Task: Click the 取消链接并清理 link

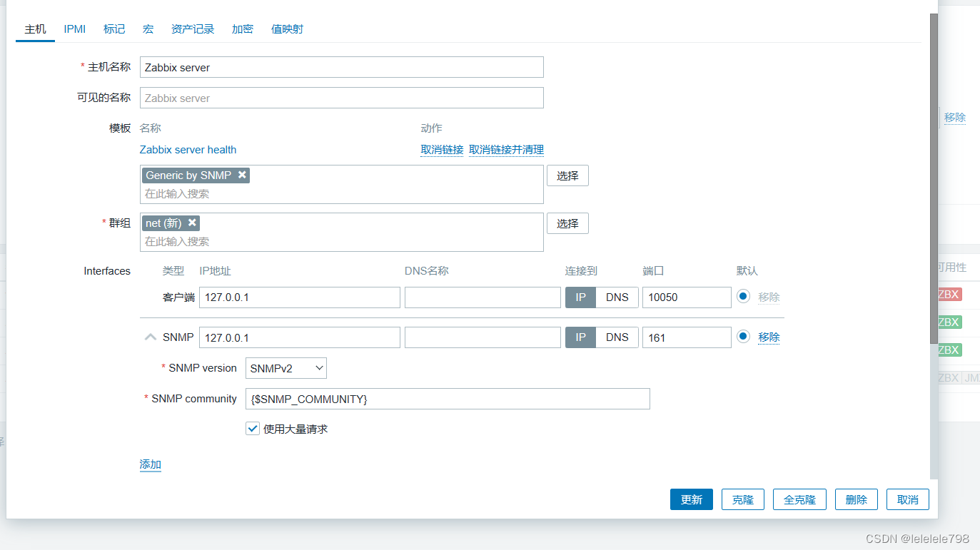Action: pos(506,149)
